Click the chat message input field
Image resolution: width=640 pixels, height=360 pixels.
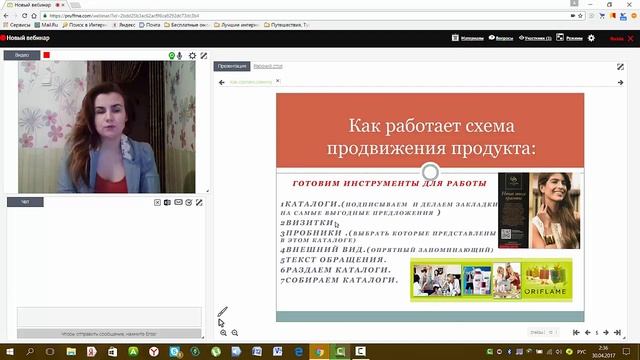[109, 317]
